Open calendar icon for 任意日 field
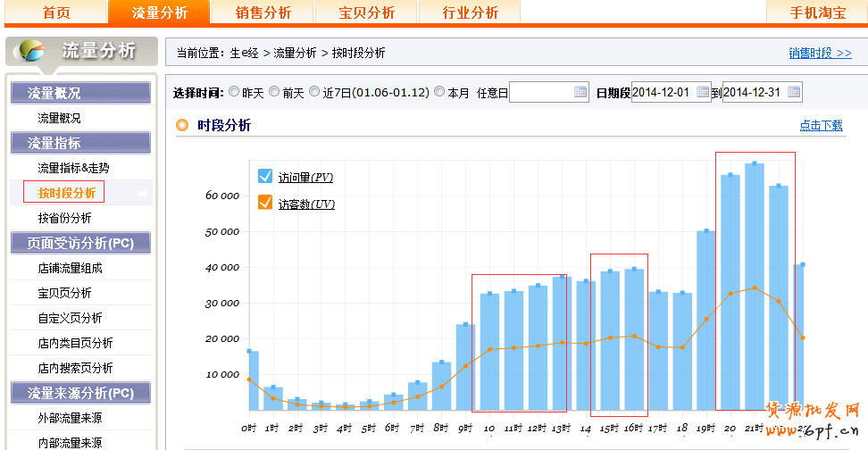Viewport: 868px width, 450px height. click(580, 92)
